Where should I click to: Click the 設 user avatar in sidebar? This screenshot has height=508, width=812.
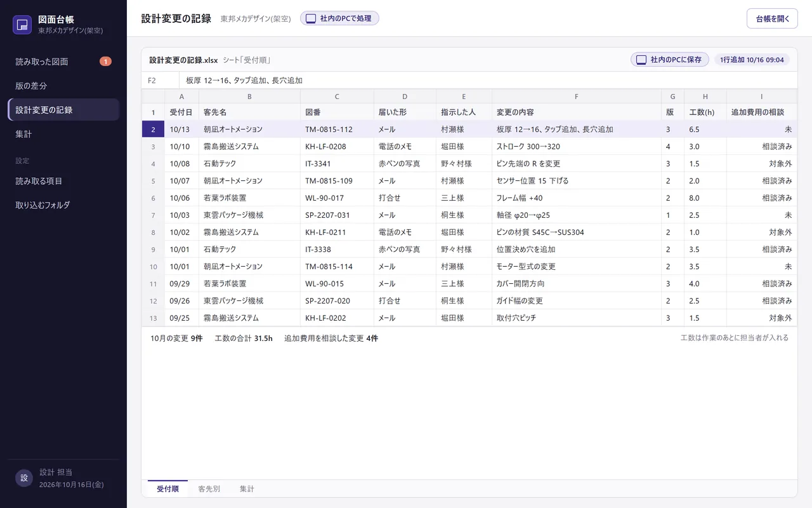click(24, 478)
